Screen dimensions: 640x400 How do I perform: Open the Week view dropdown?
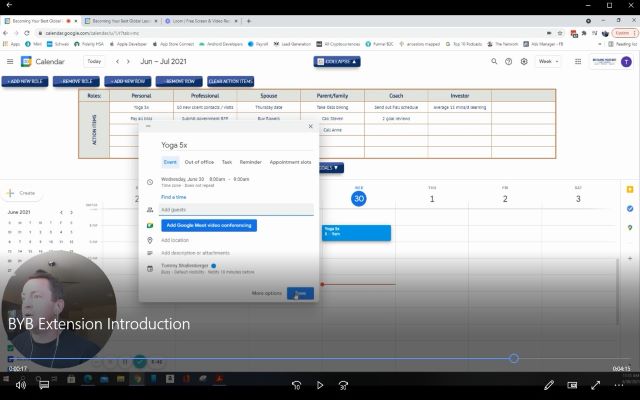(x=548, y=62)
